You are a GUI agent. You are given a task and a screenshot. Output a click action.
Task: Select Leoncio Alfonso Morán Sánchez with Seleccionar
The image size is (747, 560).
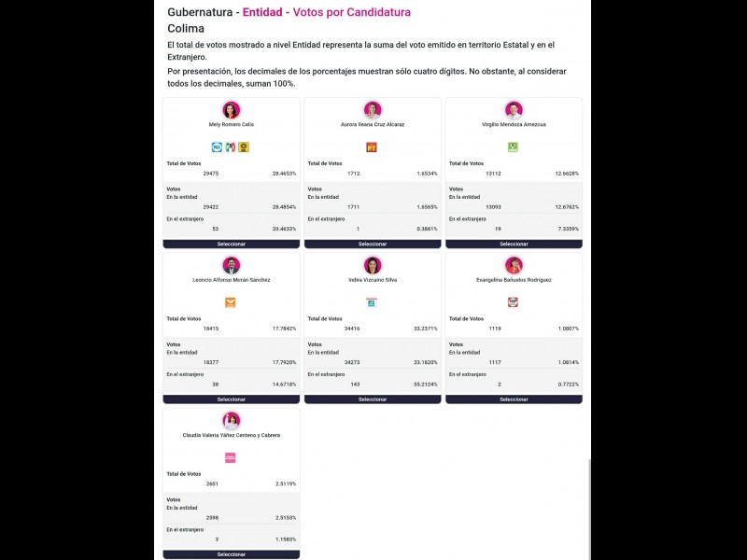coord(232,399)
